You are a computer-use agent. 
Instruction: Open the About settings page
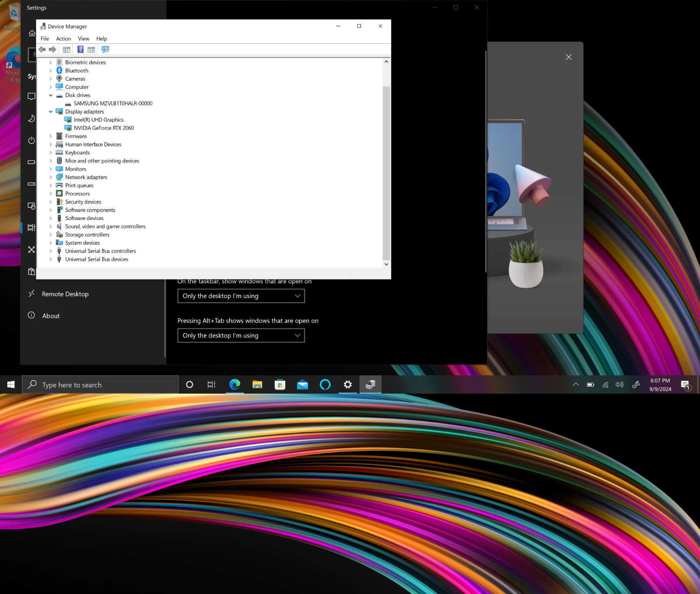(x=51, y=316)
